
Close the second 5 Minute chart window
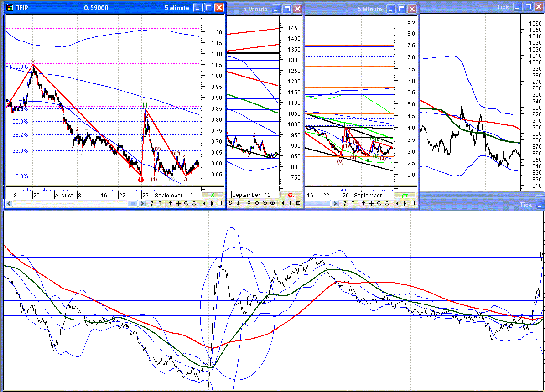(x=297, y=9)
